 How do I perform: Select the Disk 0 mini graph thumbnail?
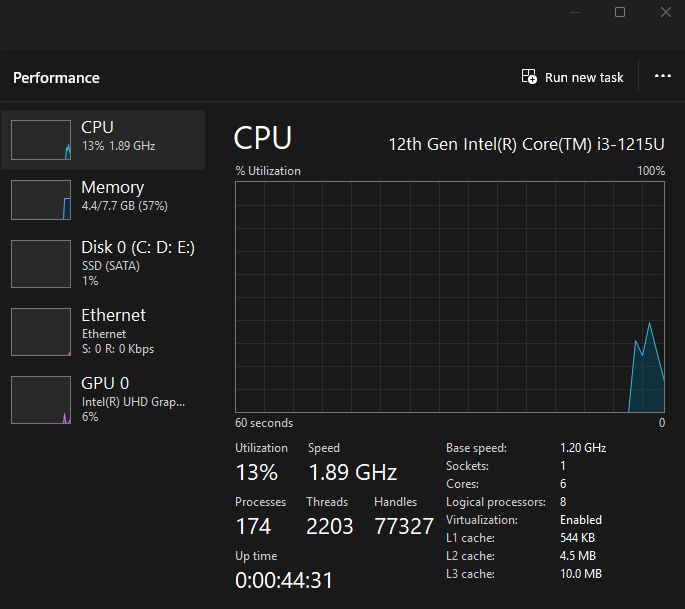point(41,263)
